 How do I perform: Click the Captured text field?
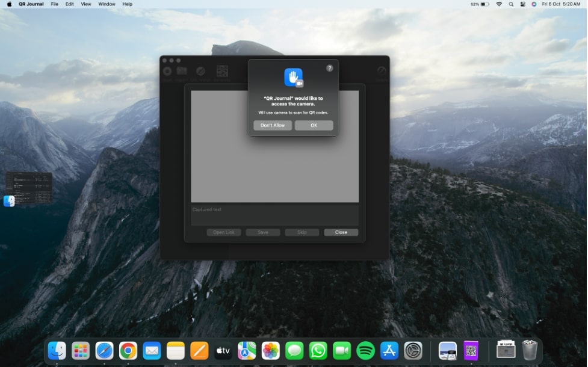point(274,215)
